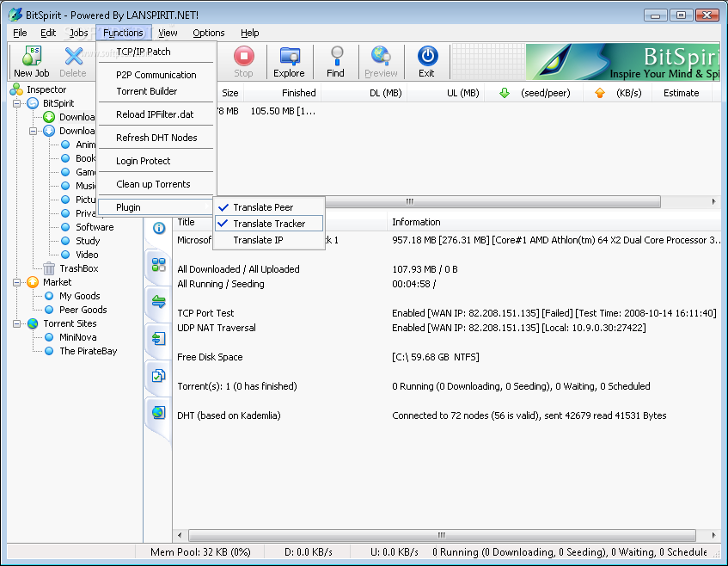Open the Options menu
Screen dimensions: 728x566
(x=209, y=33)
